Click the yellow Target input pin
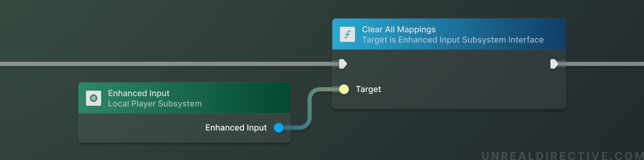Viewport: 644px width, 160px height. [x=344, y=89]
